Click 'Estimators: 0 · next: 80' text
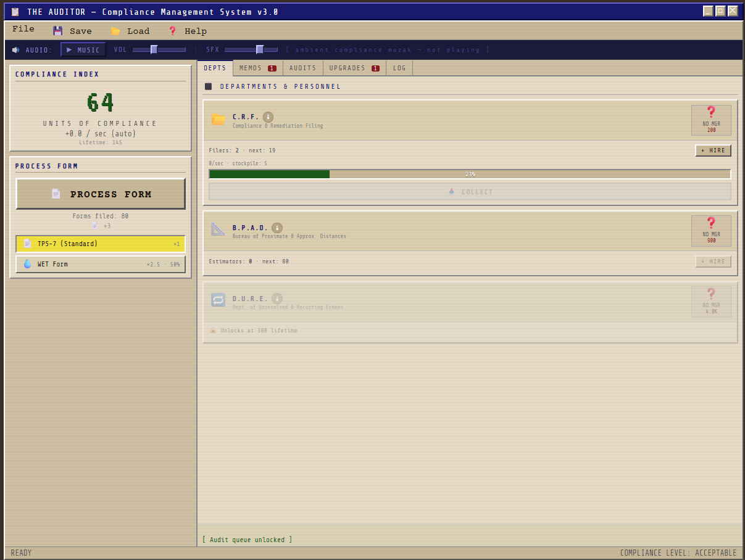This screenshot has width=745, height=560. (249, 261)
